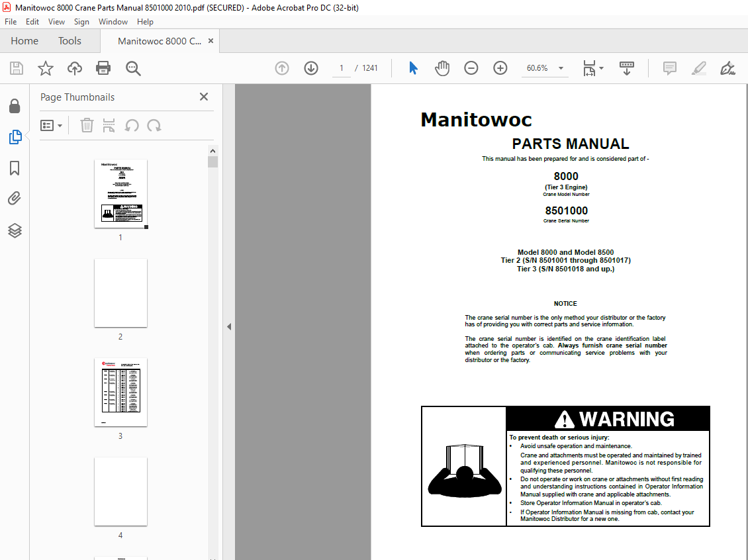Click the Fit page width icon
Screen dimensions: 748x560
(589, 68)
